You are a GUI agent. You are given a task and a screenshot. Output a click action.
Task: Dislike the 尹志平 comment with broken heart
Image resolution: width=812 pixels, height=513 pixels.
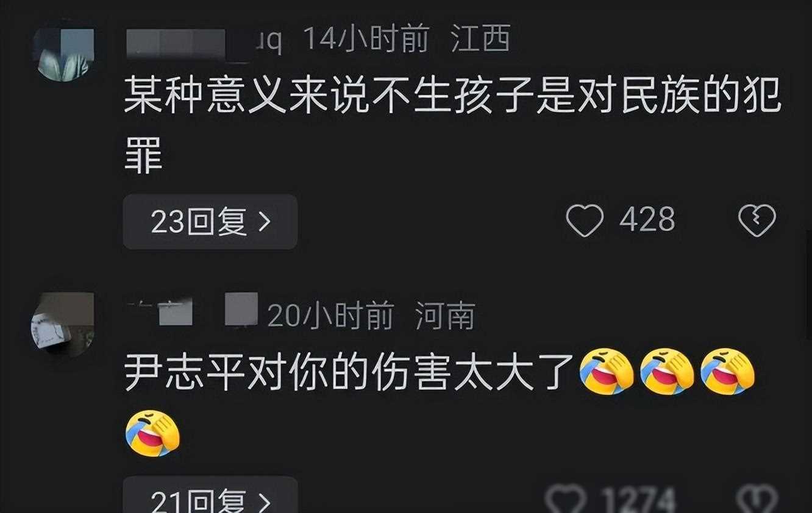(x=757, y=500)
